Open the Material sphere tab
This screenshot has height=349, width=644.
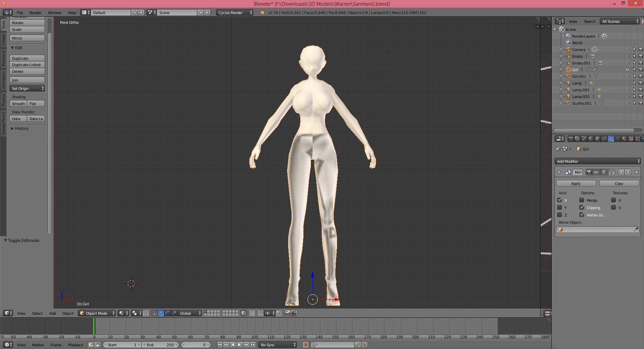[x=624, y=139]
